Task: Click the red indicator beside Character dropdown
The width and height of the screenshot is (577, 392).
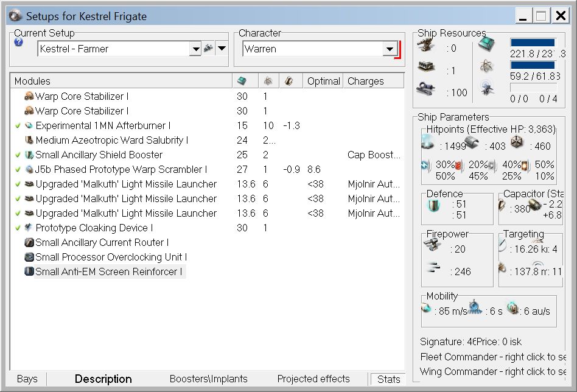Action: (399, 50)
